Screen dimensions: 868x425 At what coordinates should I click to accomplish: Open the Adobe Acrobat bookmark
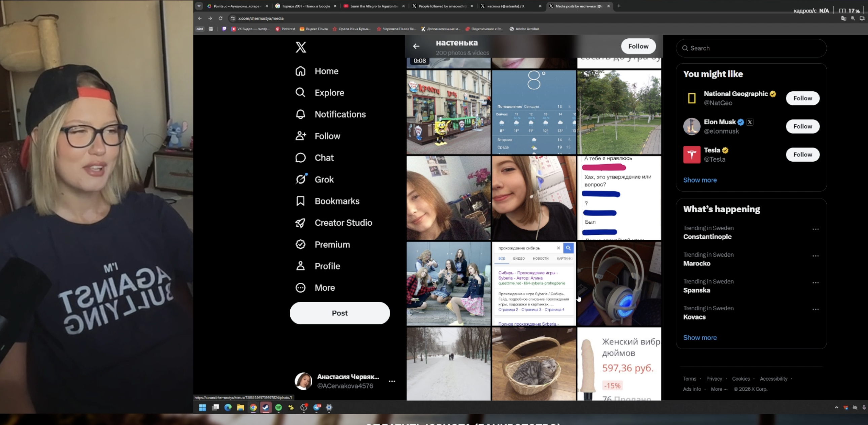click(524, 29)
